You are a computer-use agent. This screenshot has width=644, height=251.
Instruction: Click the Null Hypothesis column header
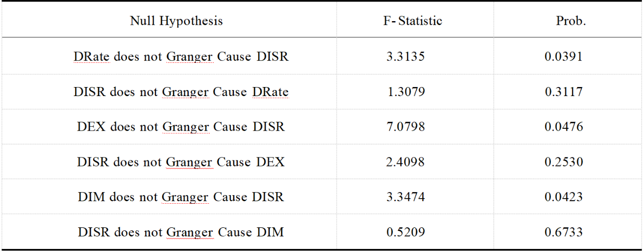tap(176, 21)
